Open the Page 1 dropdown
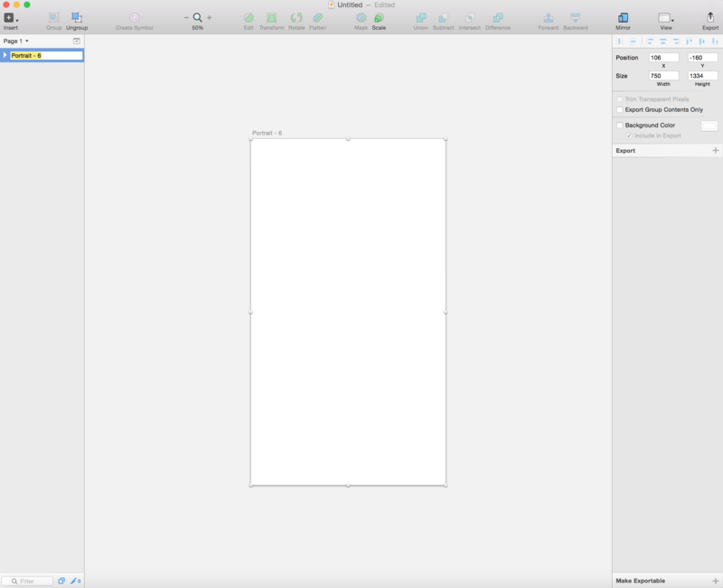Viewport: 723px width, 588px height. click(15, 41)
